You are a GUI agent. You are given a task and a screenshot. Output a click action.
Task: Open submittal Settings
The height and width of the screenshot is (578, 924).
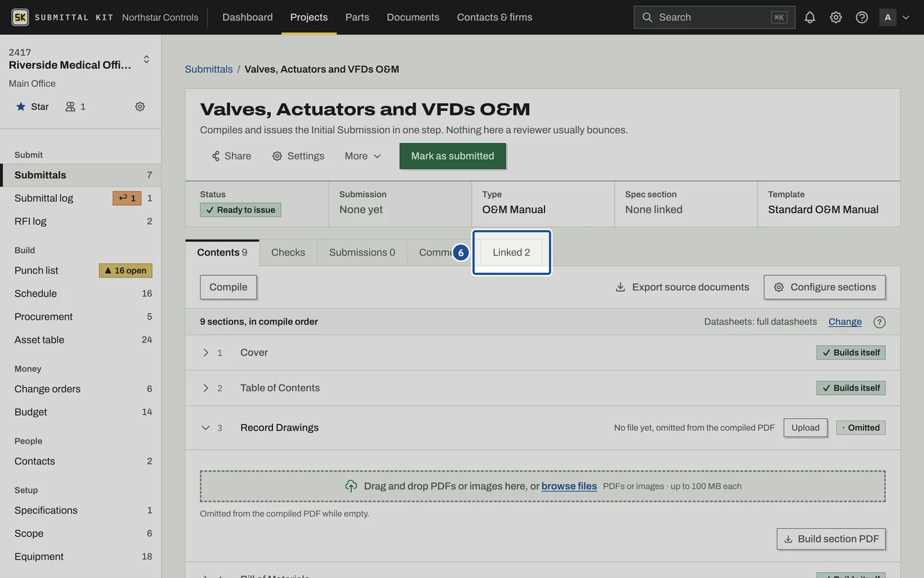click(x=298, y=156)
